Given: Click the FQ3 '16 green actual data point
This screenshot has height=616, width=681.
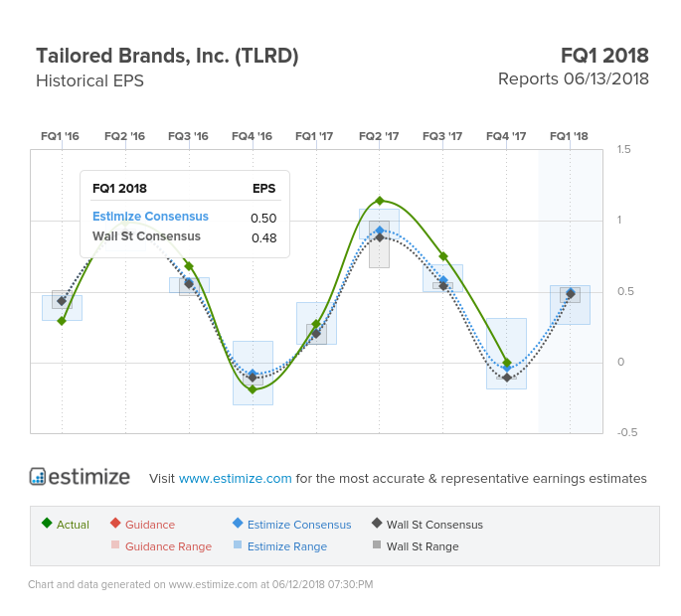Looking at the screenshot, I should (189, 266).
